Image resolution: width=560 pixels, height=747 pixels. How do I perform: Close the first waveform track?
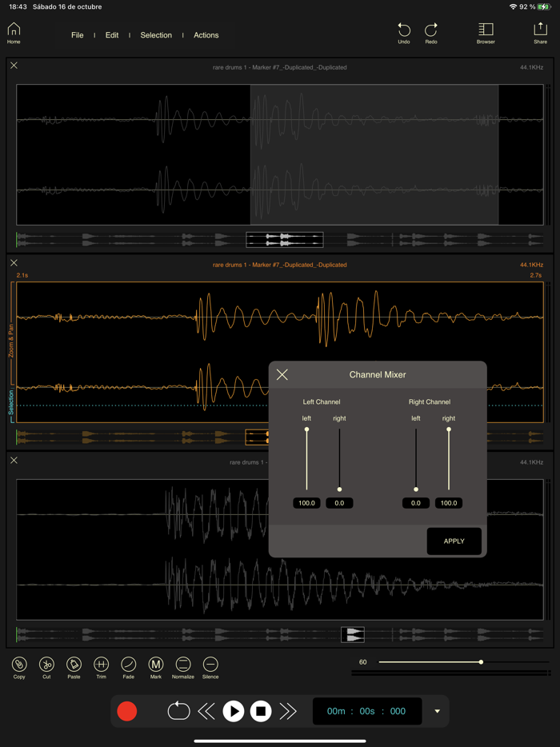14,66
